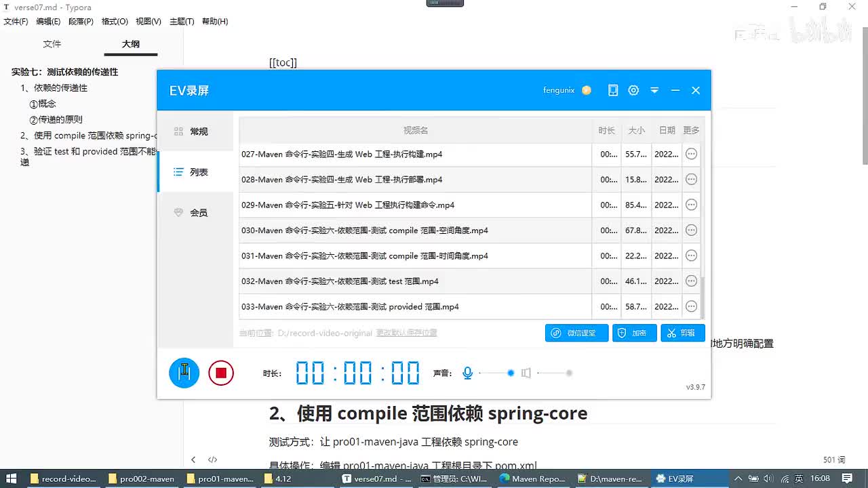This screenshot has height=488, width=868.
Task: Click the 剪辑 edit button
Action: pyautogui.click(x=683, y=333)
